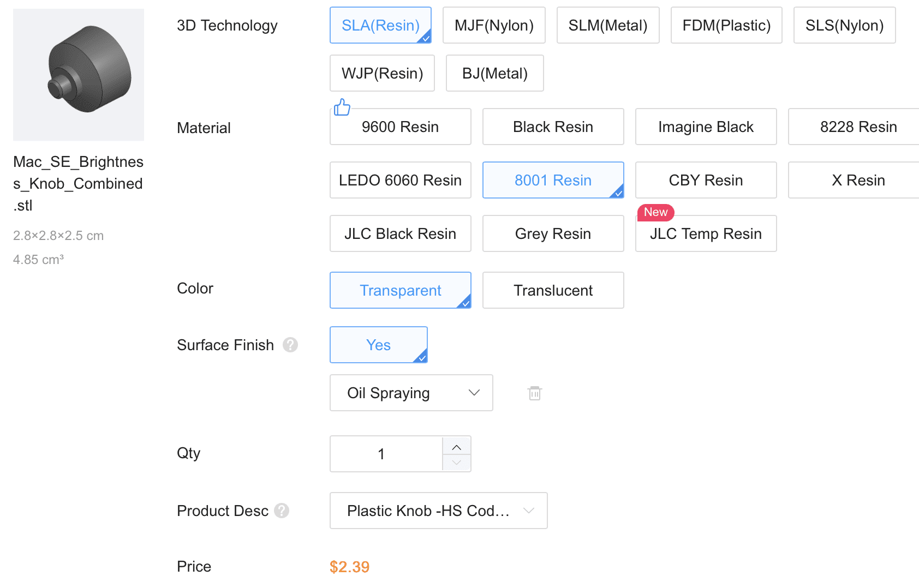
Task: Click the Surface Finish help icon
Action: (x=290, y=345)
